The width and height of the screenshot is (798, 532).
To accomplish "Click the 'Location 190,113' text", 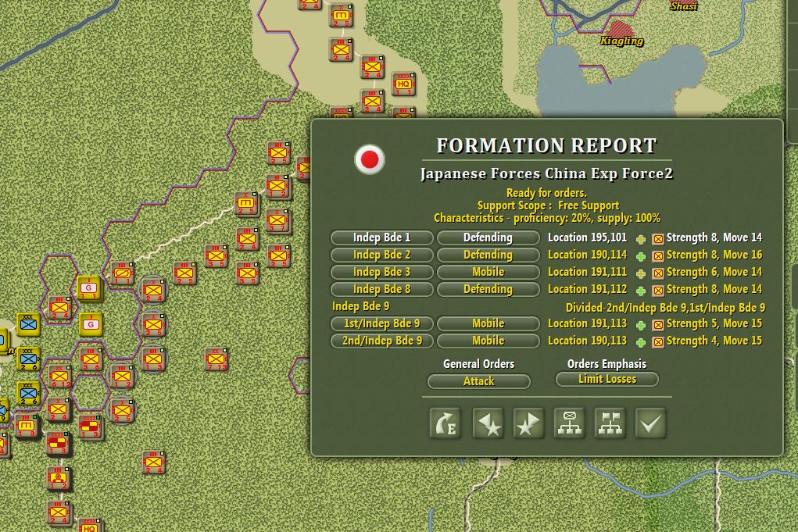I will (x=587, y=341).
